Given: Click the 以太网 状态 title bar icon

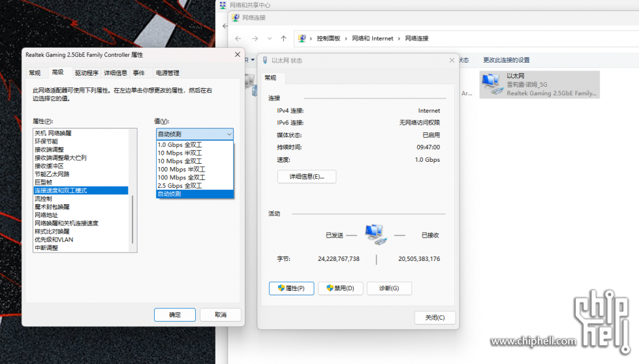Looking at the screenshot, I should click(265, 60).
